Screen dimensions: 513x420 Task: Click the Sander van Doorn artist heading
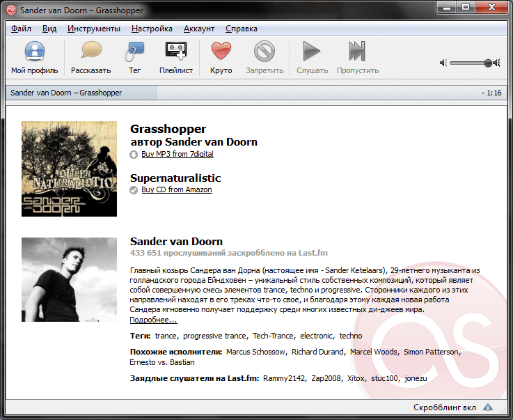[x=176, y=242]
